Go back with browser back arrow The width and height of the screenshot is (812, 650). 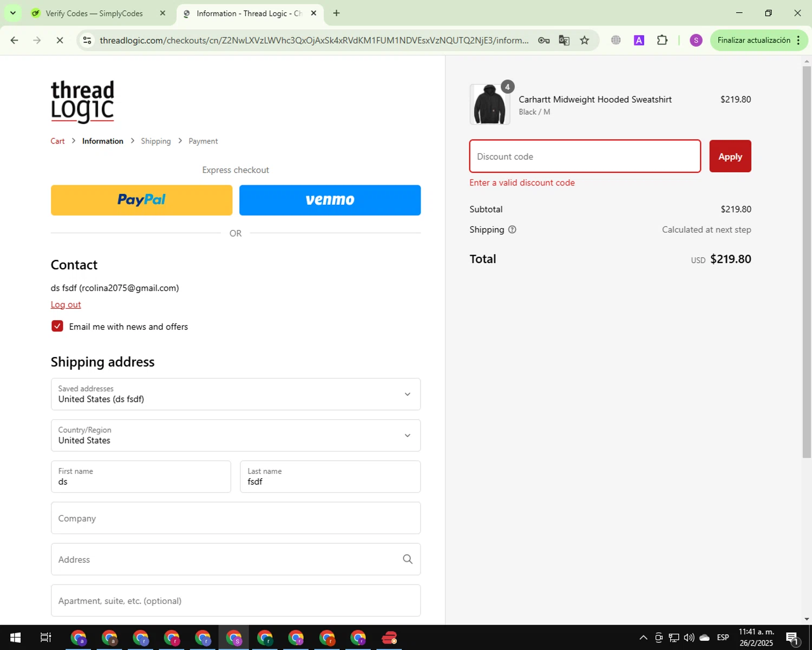(x=15, y=40)
